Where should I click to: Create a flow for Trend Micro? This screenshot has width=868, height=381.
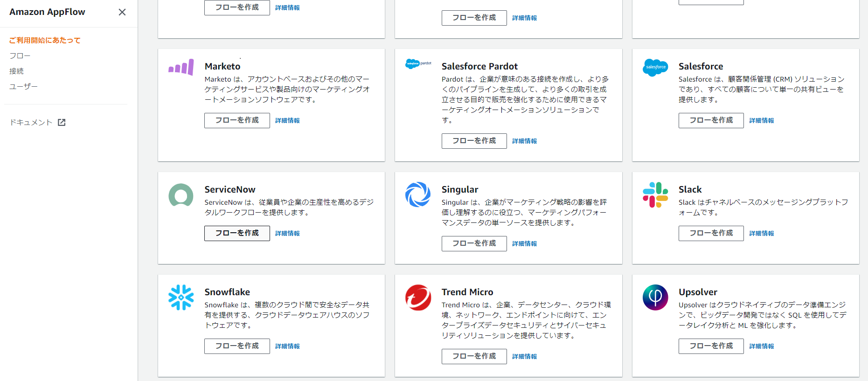tap(474, 356)
